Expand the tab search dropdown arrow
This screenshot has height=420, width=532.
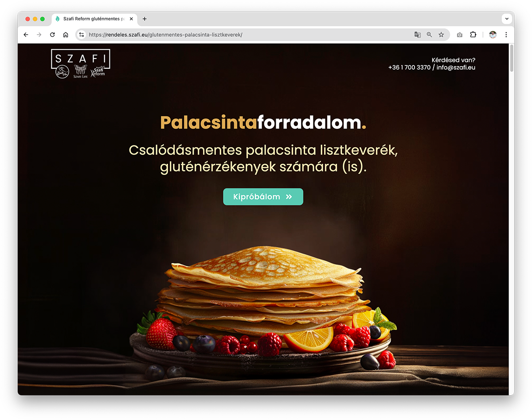(507, 19)
